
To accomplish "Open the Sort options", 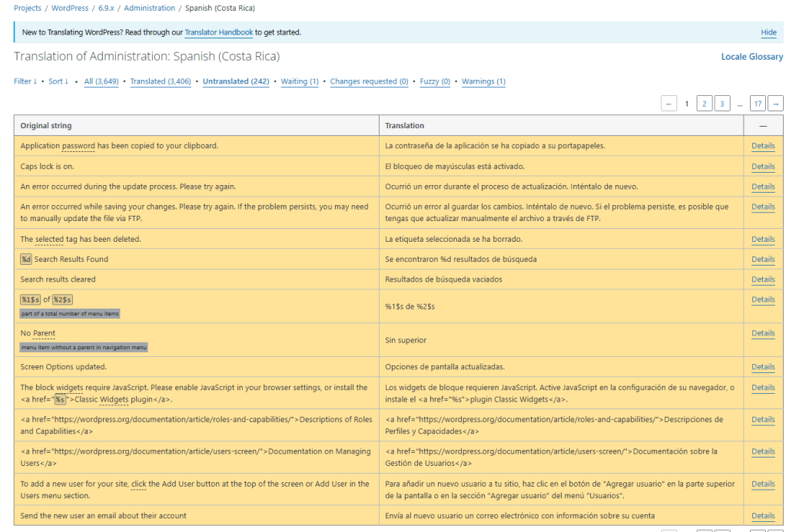I will (x=58, y=81).
